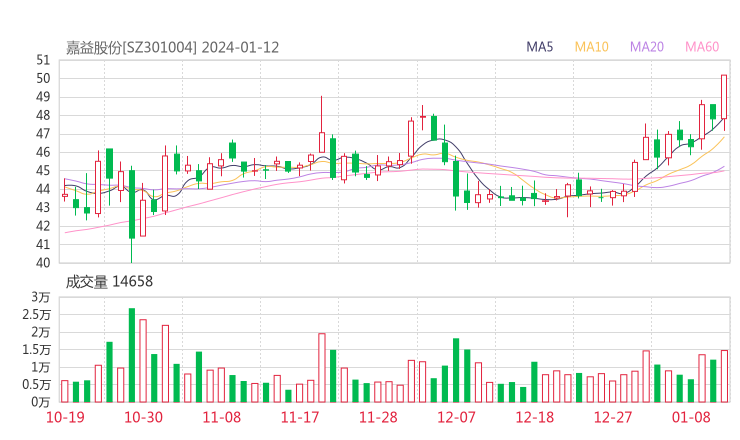Click the 0.5万 volume axis label
This screenshot has width=740, height=440.
(x=36, y=385)
